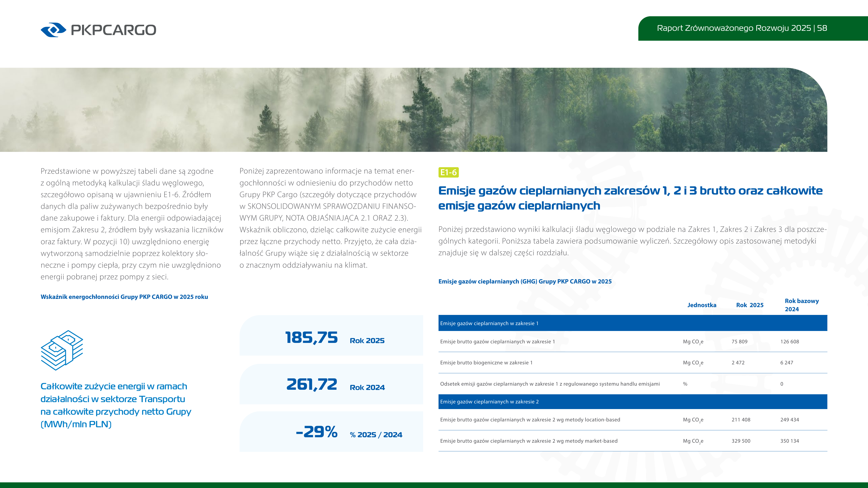This screenshot has width=868, height=488.
Task: Click row 'Odsetek emisji gazów cieplarnianych w zakresie 1'
Action: pyautogui.click(x=633, y=384)
